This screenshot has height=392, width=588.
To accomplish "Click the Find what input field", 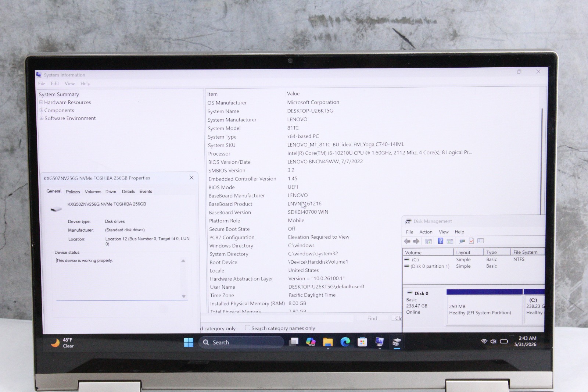I will [277, 318].
